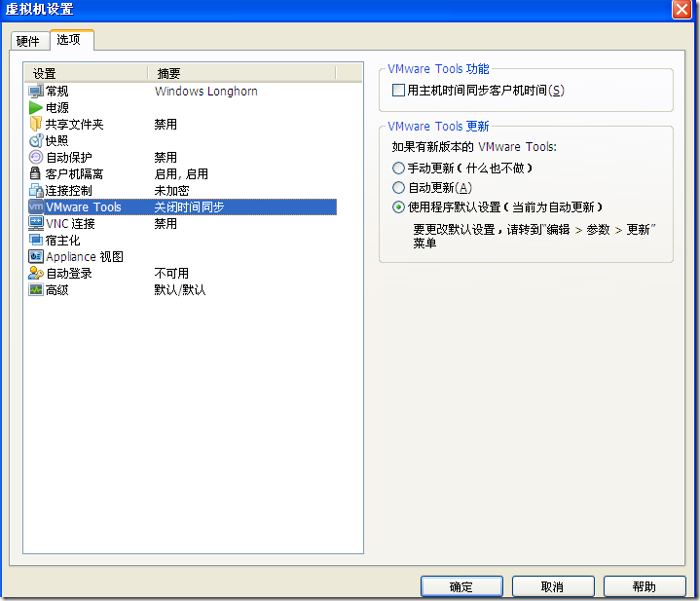This screenshot has width=700, height=601.
Task: Select the 宿主化 icon
Action: 36,241
